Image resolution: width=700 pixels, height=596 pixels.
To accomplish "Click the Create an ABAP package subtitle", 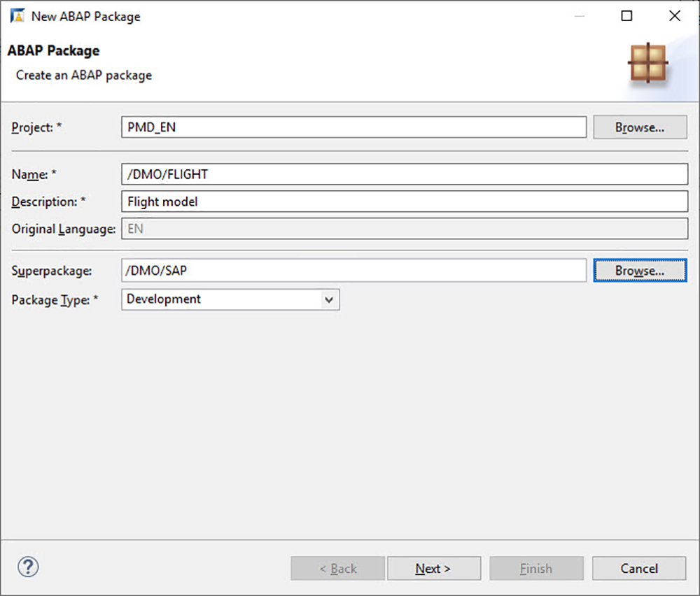I will [83, 75].
